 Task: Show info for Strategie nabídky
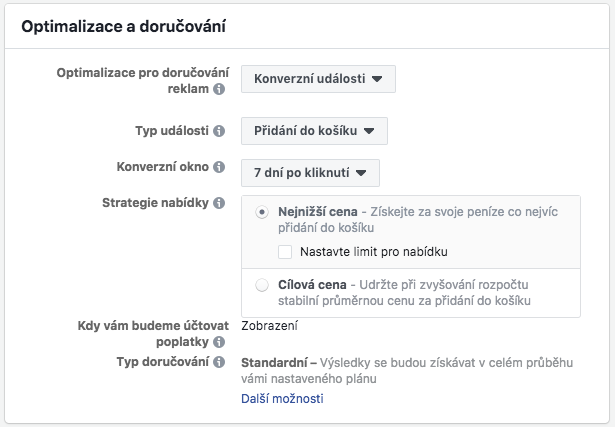coord(219,203)
